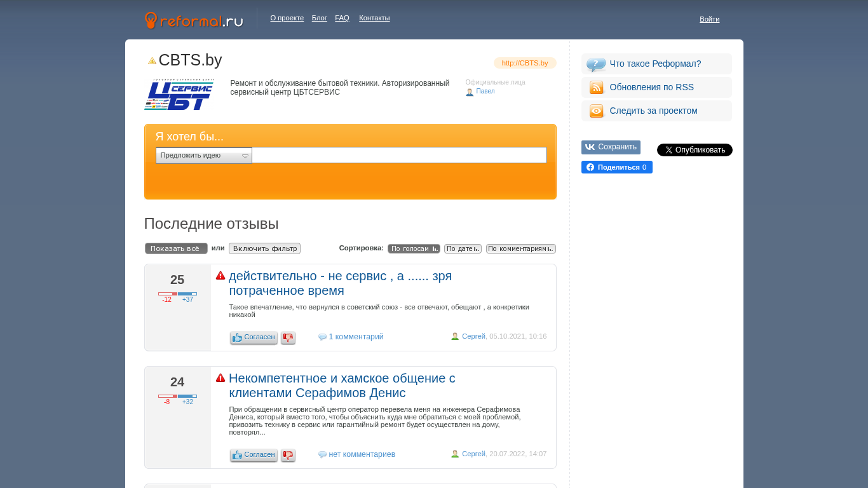The width and height of the screenshot is (868, 488).
Task: Open the http://CBTS.by site link
Action: (525, 63)
